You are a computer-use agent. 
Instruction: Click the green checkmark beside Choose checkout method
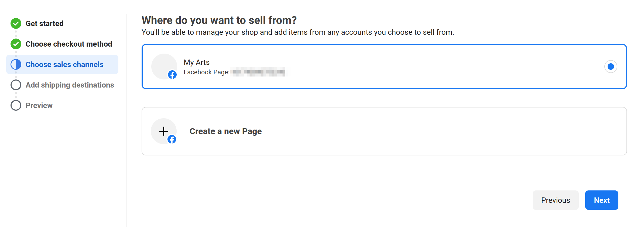[16, 44]
